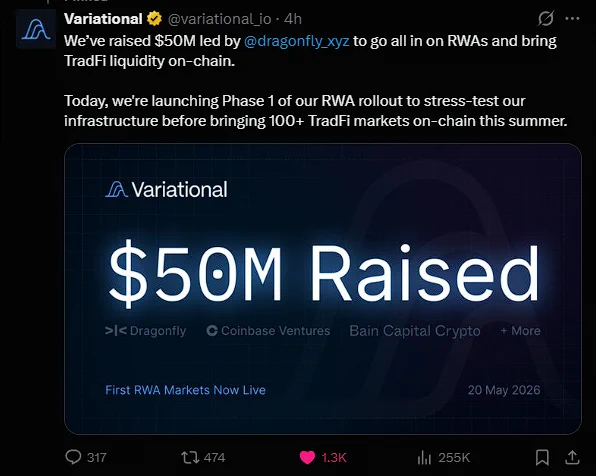Click the 4h timestamp
The image size is (596, 476).
click(293, 19)
